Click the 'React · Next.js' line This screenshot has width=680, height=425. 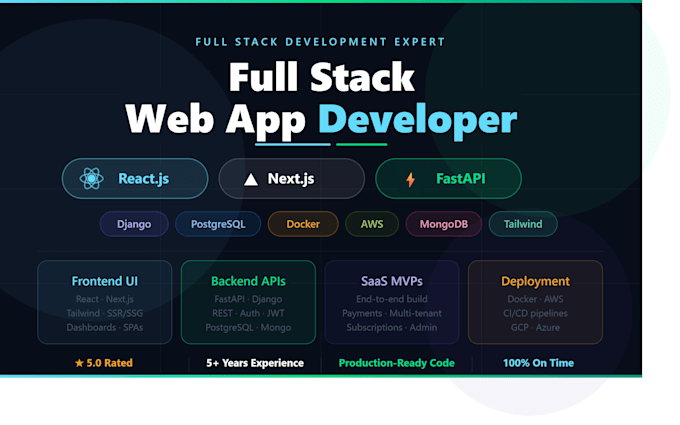105,299
